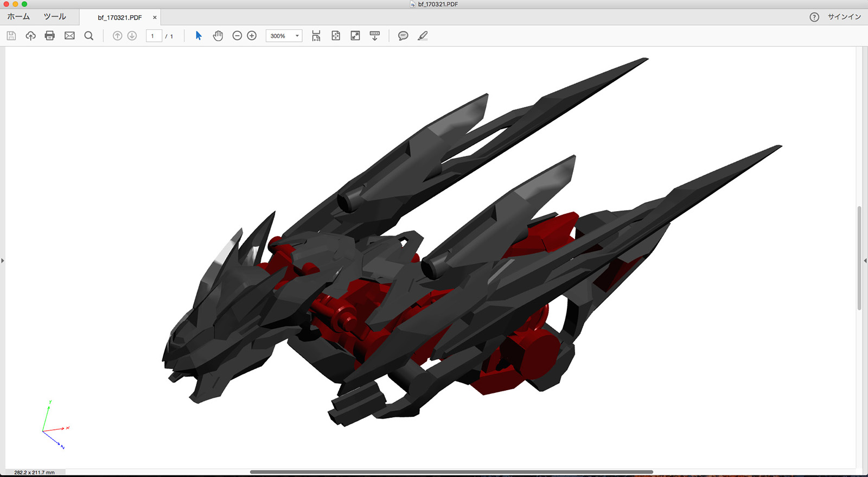Click the fit width scrolling icon

tap(316, 36)
